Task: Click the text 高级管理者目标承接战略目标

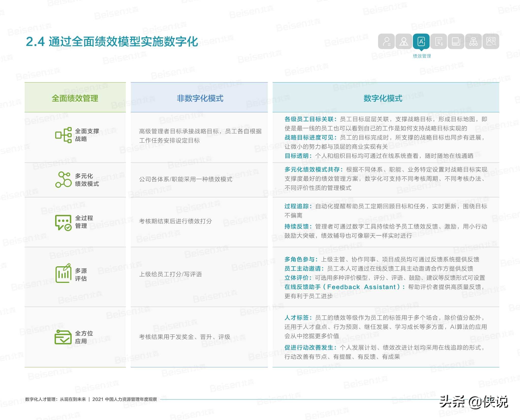Action: [179, 131]
